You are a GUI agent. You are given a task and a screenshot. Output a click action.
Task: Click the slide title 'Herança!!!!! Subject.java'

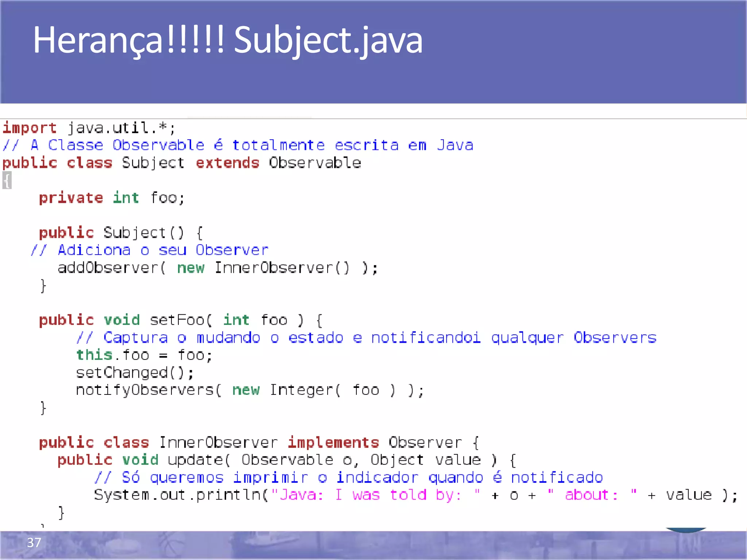(x=228, y=40)
